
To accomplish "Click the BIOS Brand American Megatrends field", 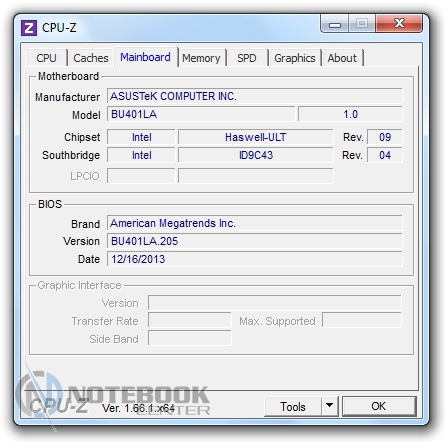I will [x=255, y=223].
